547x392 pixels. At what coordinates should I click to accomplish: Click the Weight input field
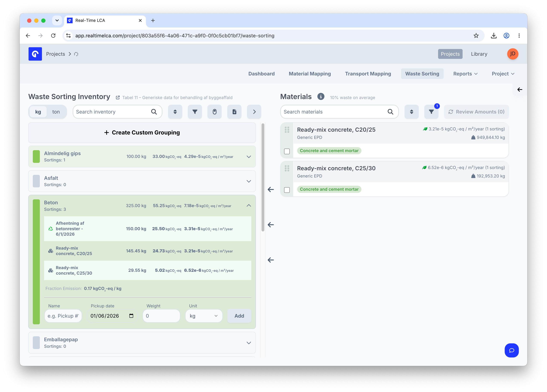(161, 316)
